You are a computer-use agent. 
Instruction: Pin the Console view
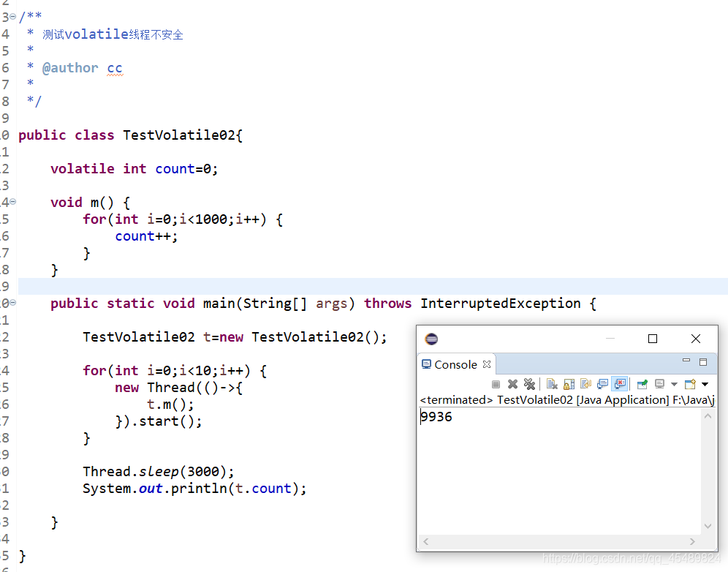(x=642, y=384)
